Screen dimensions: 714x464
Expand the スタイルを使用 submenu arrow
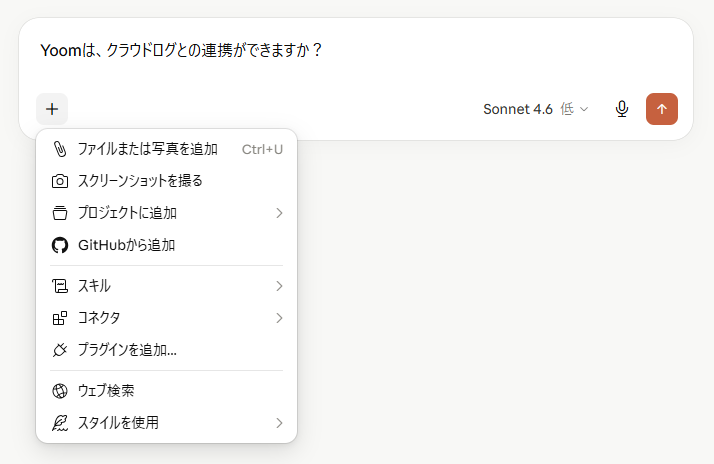point(279,423)
